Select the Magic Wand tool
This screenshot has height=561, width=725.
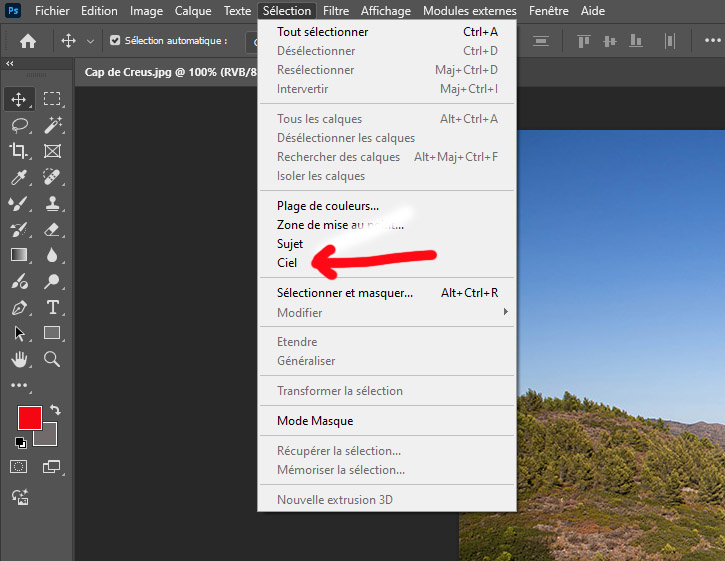click(52, 125)
